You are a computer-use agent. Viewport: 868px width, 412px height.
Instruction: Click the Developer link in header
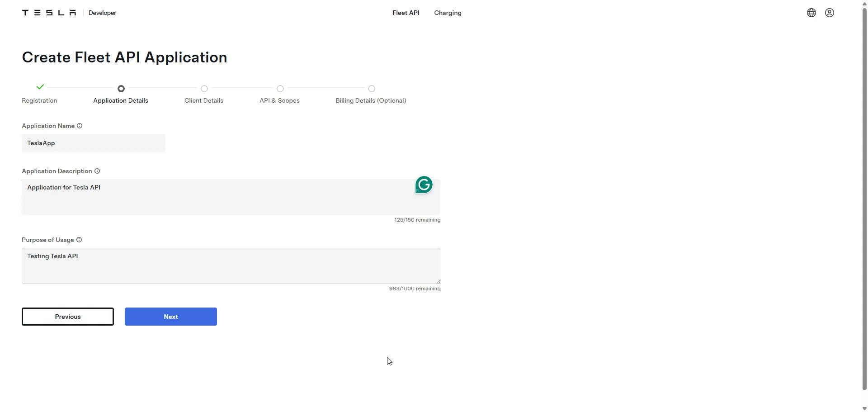[102, 13]
